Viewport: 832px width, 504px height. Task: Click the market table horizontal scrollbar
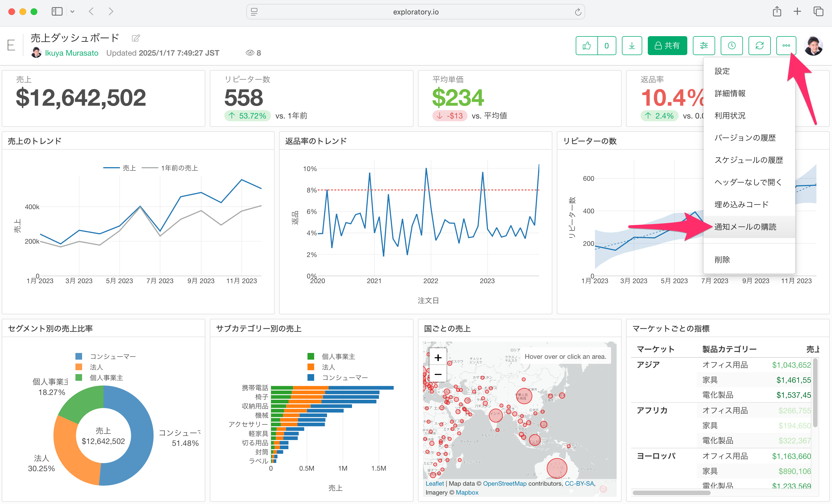[671, 493]
